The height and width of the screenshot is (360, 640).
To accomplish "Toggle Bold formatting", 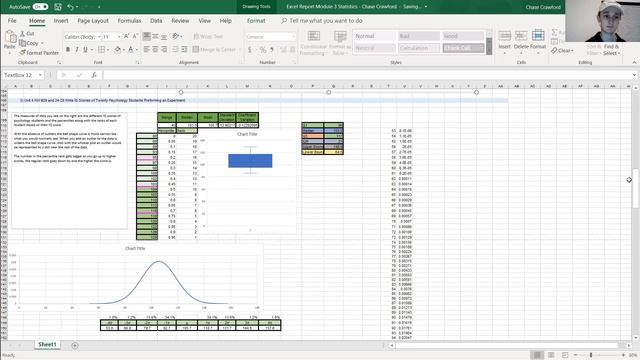I will pyautogui.click(x=68, y=49).
